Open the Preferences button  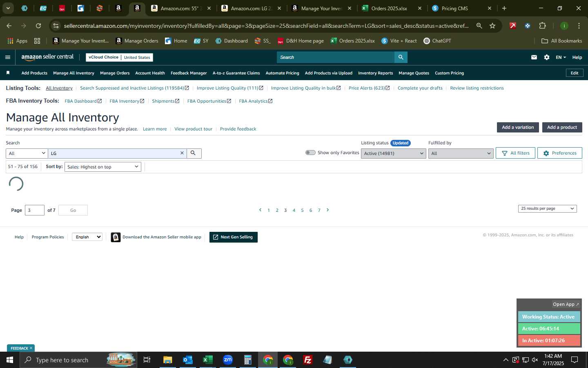point(559,153)
